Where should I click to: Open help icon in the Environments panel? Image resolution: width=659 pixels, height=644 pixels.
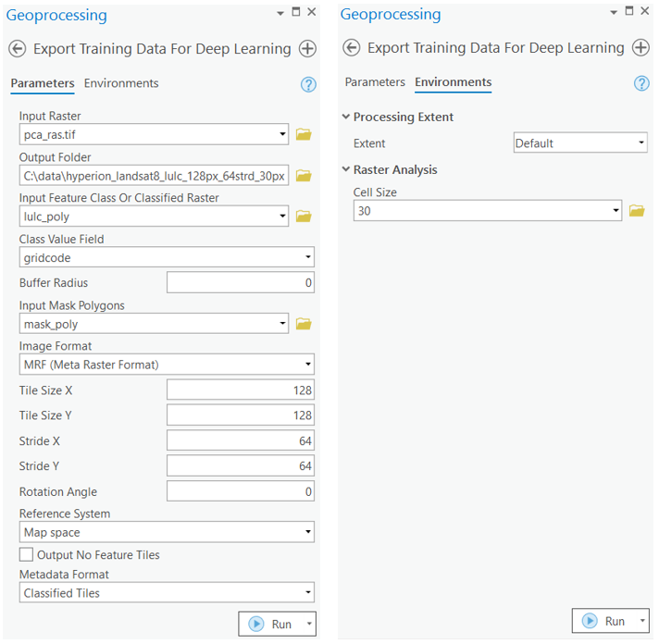point(641,83)
